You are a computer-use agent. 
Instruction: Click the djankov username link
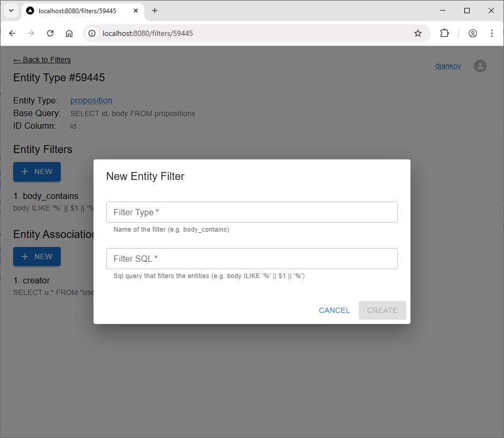[x=448, y=66]
